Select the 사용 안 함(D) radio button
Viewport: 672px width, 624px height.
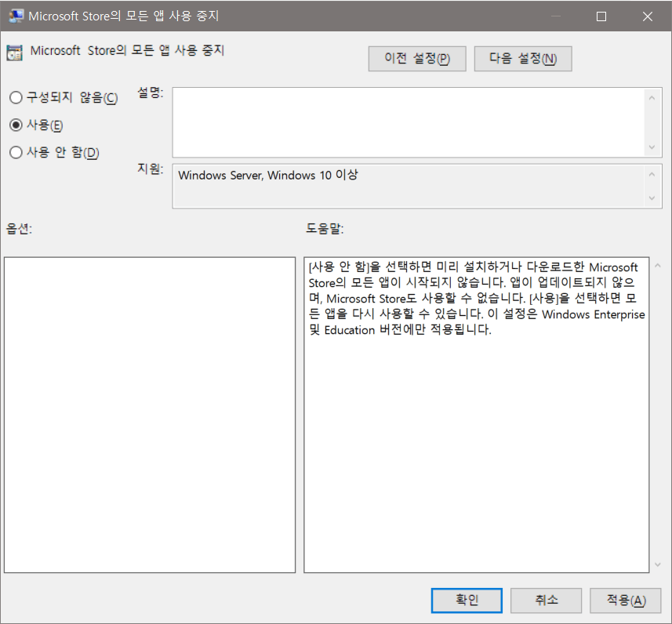[x=14, y=153]
